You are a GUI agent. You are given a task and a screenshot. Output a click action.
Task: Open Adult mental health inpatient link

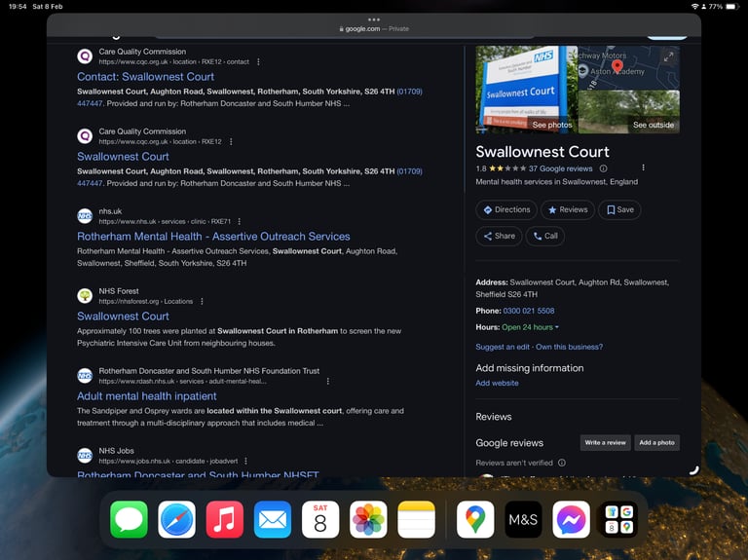tap(146, 396)
